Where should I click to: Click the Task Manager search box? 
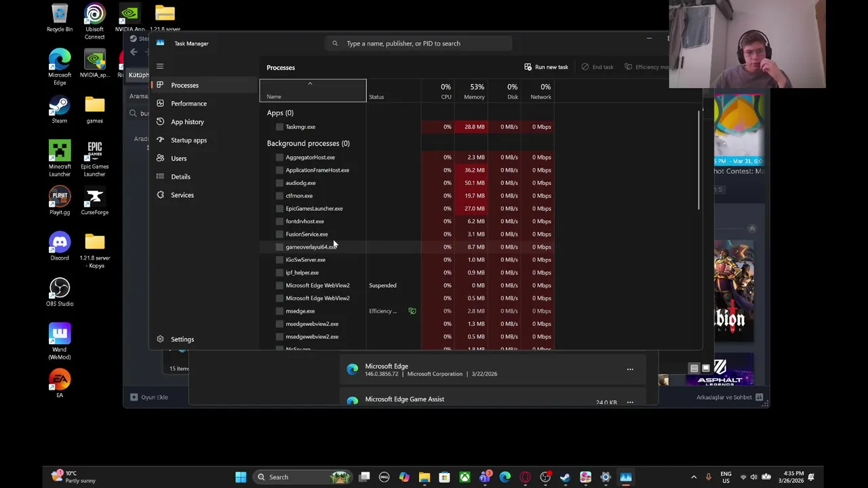(x=419, y=43)
